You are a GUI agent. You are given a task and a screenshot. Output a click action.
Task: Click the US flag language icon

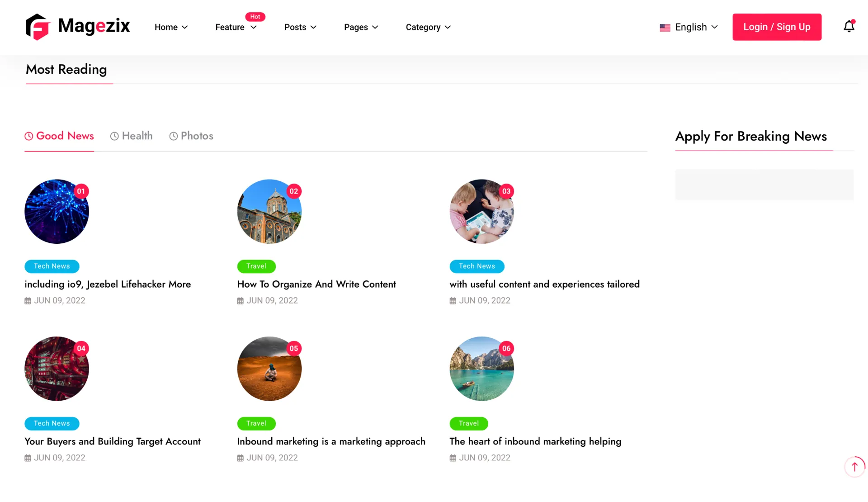point(665,28)
